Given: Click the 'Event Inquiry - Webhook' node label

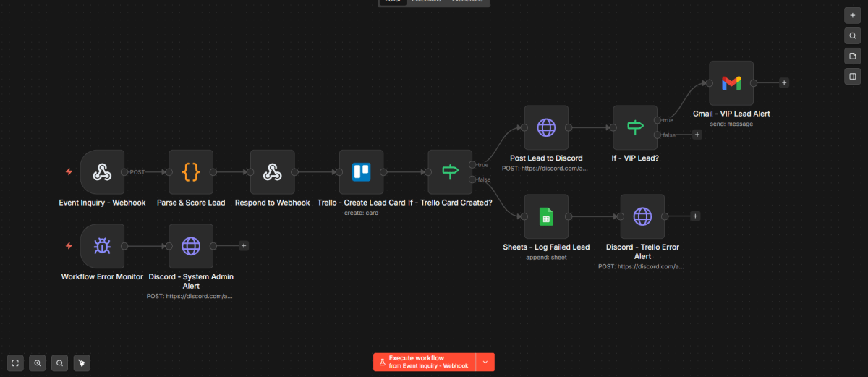Looking at the screenshot, I should (102, 203).
